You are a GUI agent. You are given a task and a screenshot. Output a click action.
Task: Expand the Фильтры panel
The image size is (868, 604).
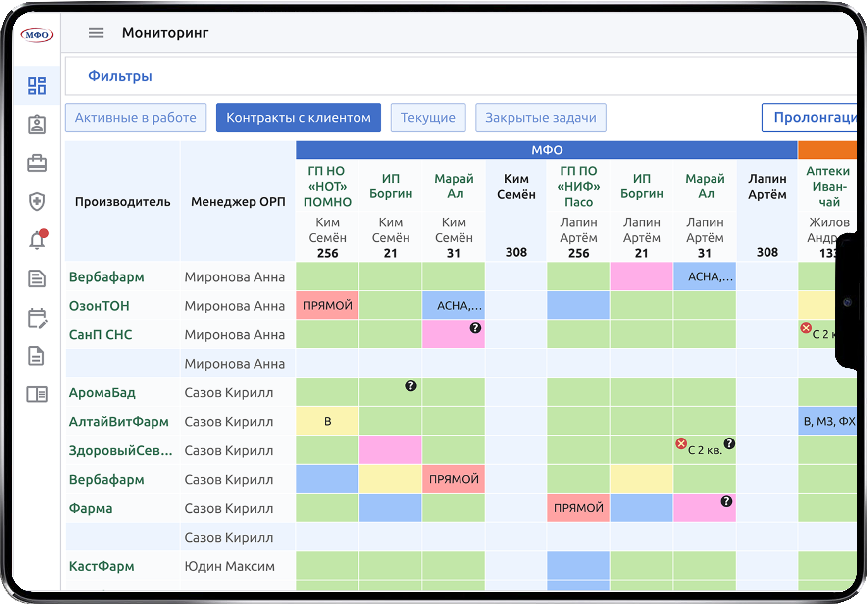(120, 76)
